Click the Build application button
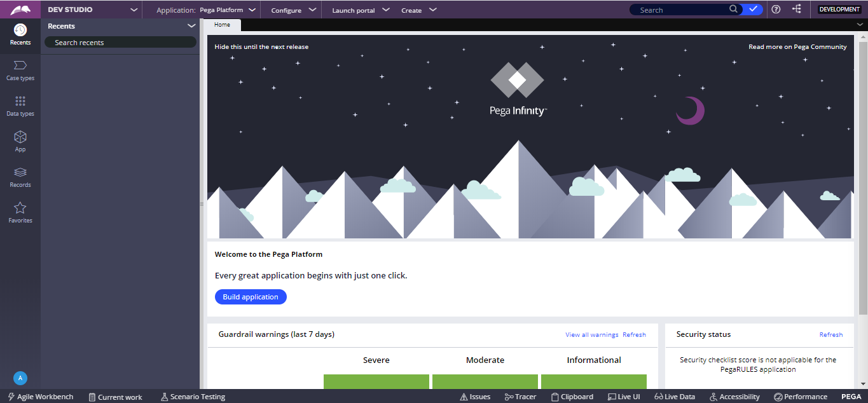 coord(251,297)
